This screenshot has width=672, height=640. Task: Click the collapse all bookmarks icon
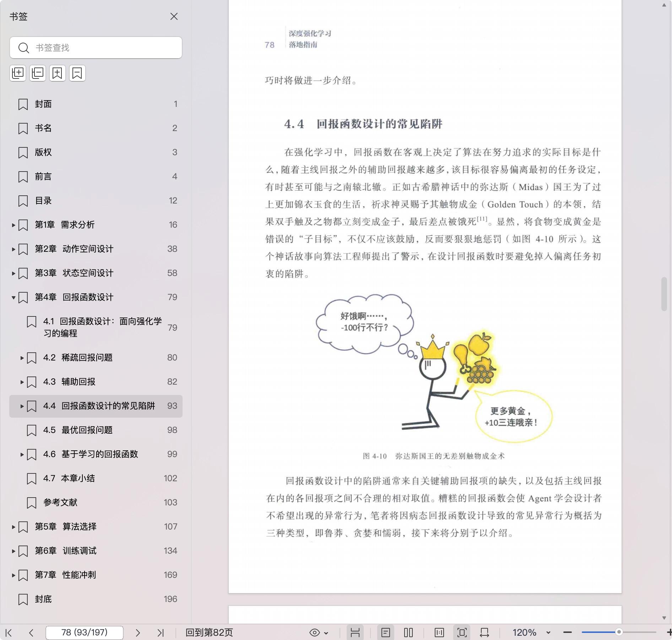click(x=38, y=73)
